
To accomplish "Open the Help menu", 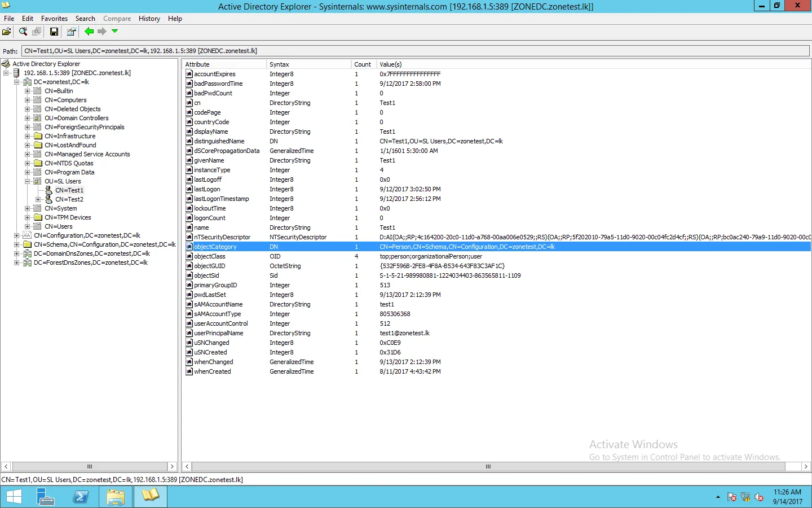I will click(x=175, y=19).
